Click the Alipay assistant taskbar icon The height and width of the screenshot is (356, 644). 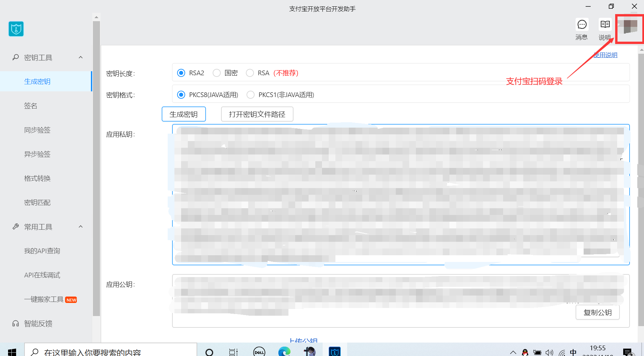335,352
